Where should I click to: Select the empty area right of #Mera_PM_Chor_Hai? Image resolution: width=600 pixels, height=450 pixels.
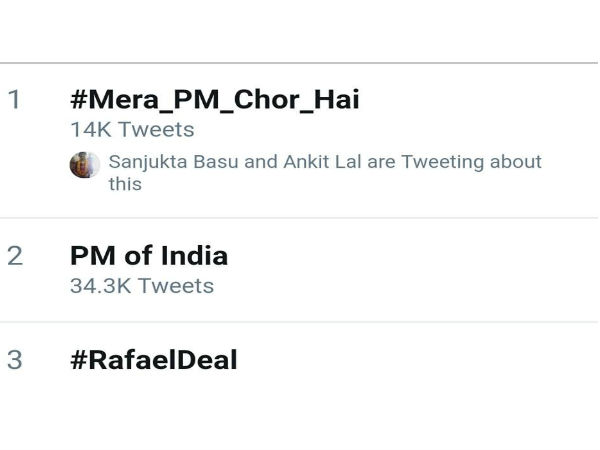pyautogui.click(x=470, y=100)
